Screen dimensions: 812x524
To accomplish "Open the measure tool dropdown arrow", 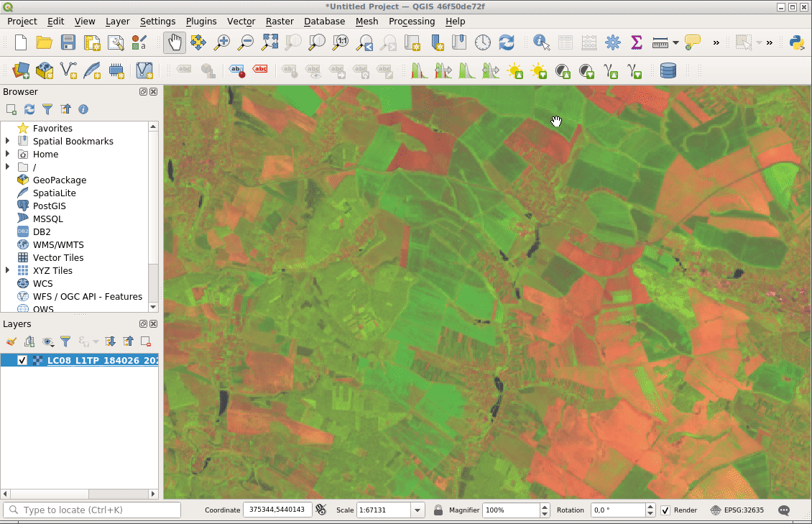I will tap(675, 43).
